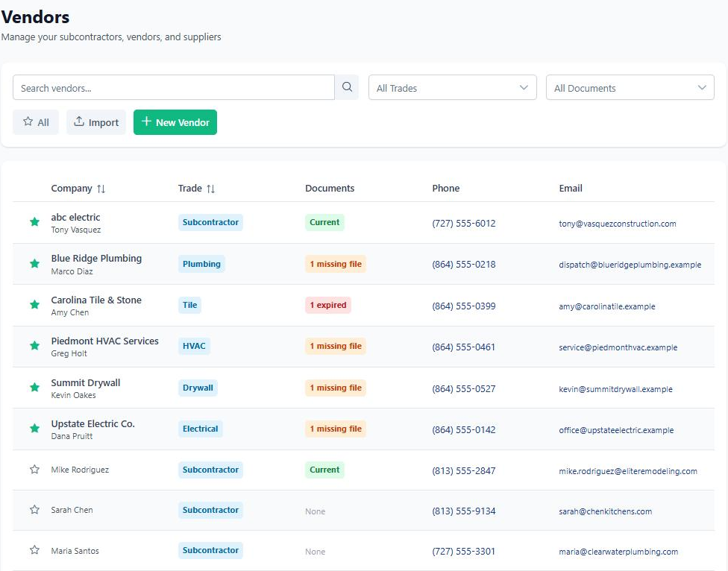Toggle star for Summit Drywall

click(x=34, y=388)
